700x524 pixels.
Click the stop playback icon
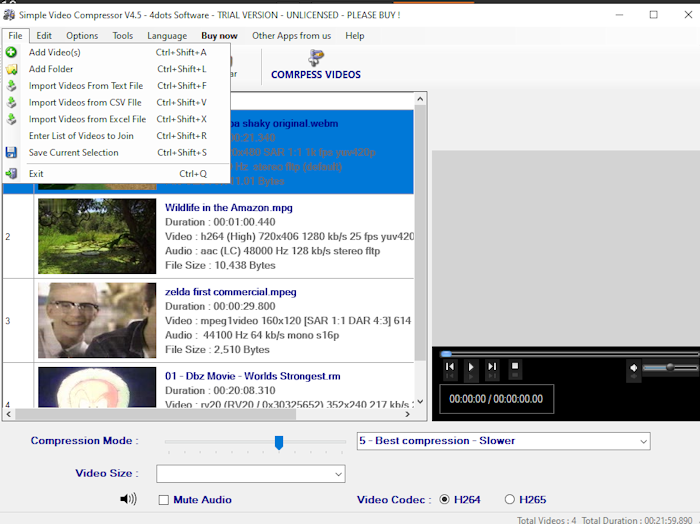[x=515, y=367]
